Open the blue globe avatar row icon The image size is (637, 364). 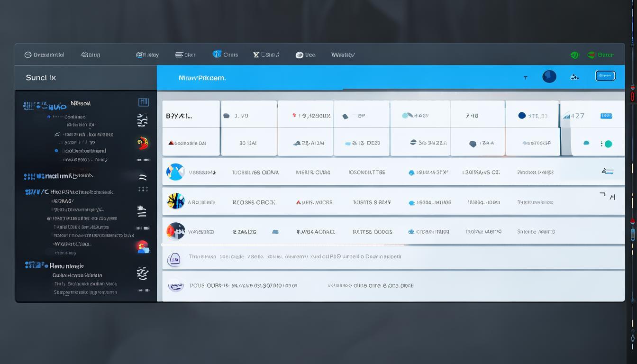(175, 172)
